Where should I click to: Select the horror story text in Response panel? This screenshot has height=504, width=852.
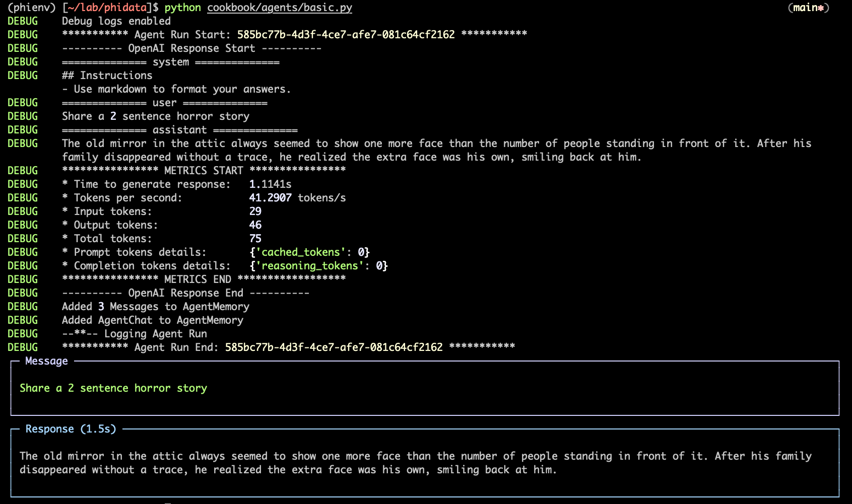point(353,462)
